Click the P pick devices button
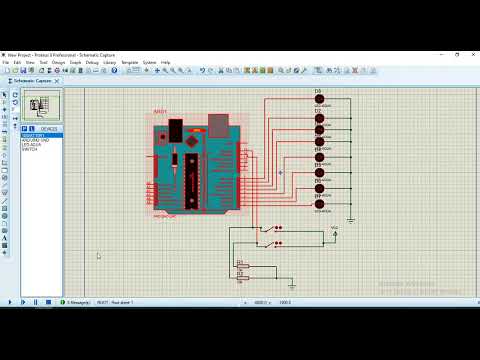480x360 pixels. tap(24, 129)
